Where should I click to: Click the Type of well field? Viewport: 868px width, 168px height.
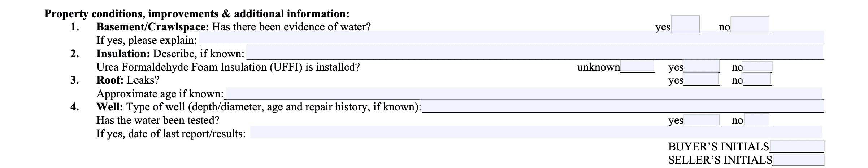[x=623, y=106]
